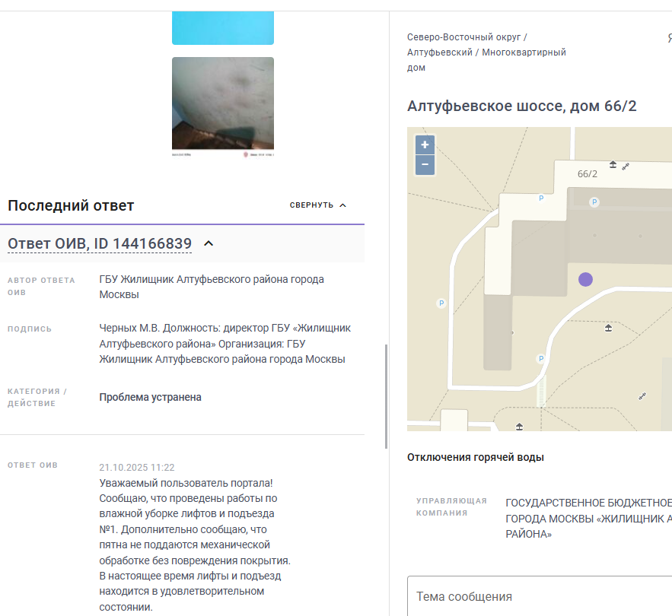Click the Алтуфьевский / Многоквартирный breadcrumb text
672x616 pixels.
pos(486,52)
